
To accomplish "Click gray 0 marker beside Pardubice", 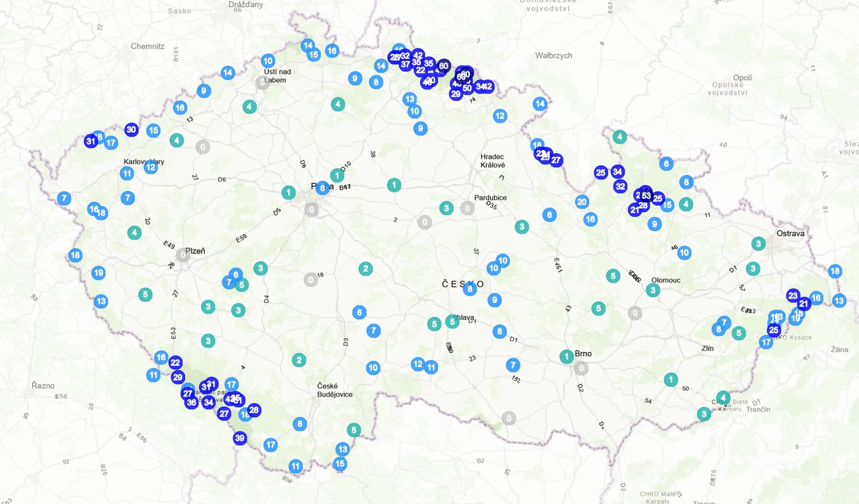I will (467, 208).
